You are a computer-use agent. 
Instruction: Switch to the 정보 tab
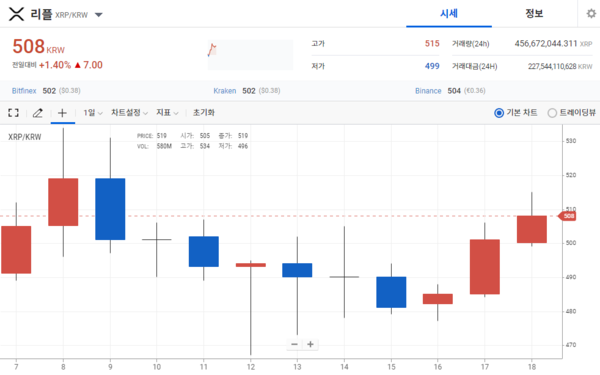534,14
